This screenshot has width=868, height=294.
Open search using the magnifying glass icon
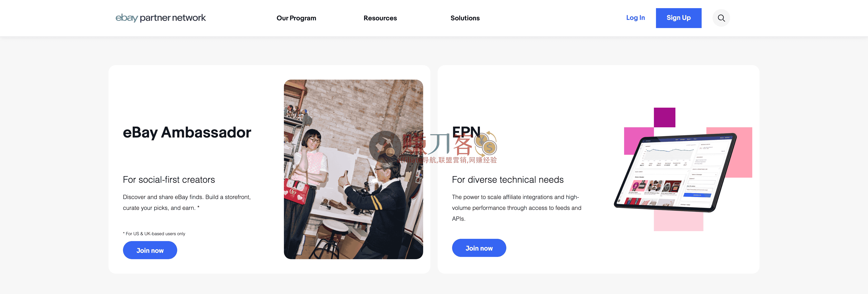(x=721, y=18)
